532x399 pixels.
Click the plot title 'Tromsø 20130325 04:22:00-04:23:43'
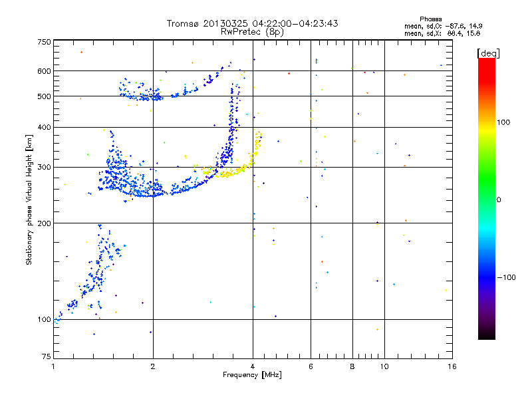click(252, 23)
